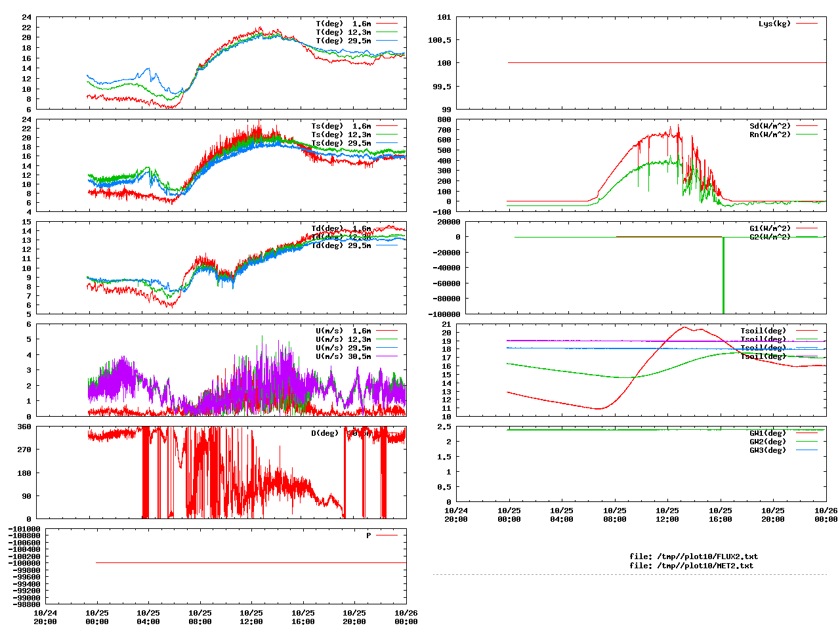Click the 'Lys(kg)' legend label
The height and width of the screenshot is (630, 840).
774,24
